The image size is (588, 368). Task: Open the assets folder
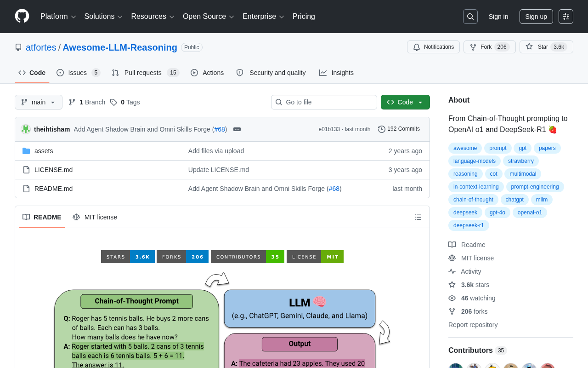click(44, 151)
